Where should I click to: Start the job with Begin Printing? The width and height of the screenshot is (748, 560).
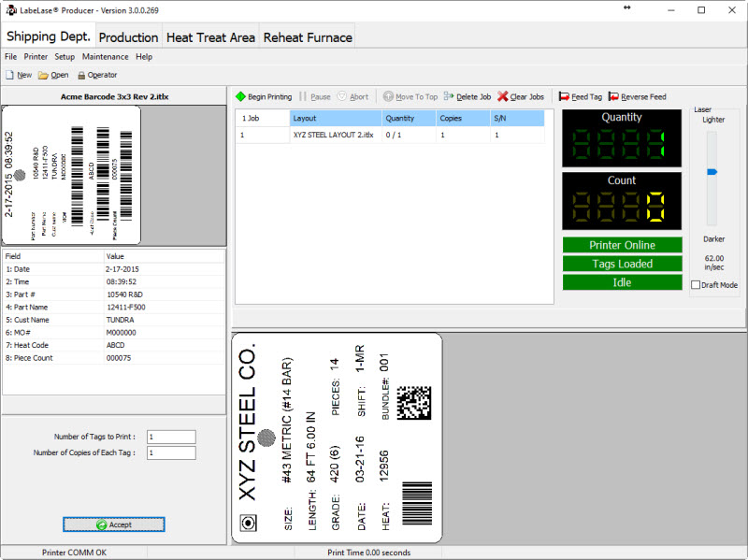point(264,97)
